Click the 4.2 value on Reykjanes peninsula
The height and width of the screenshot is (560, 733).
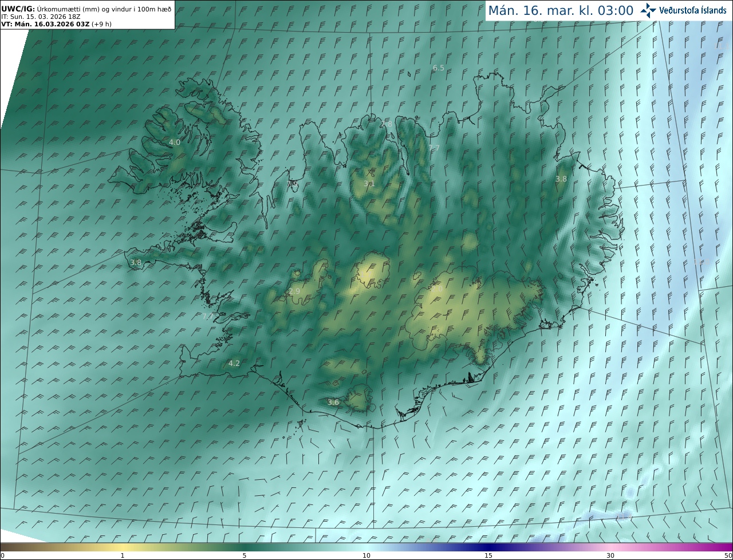click(x=234, y=363)
